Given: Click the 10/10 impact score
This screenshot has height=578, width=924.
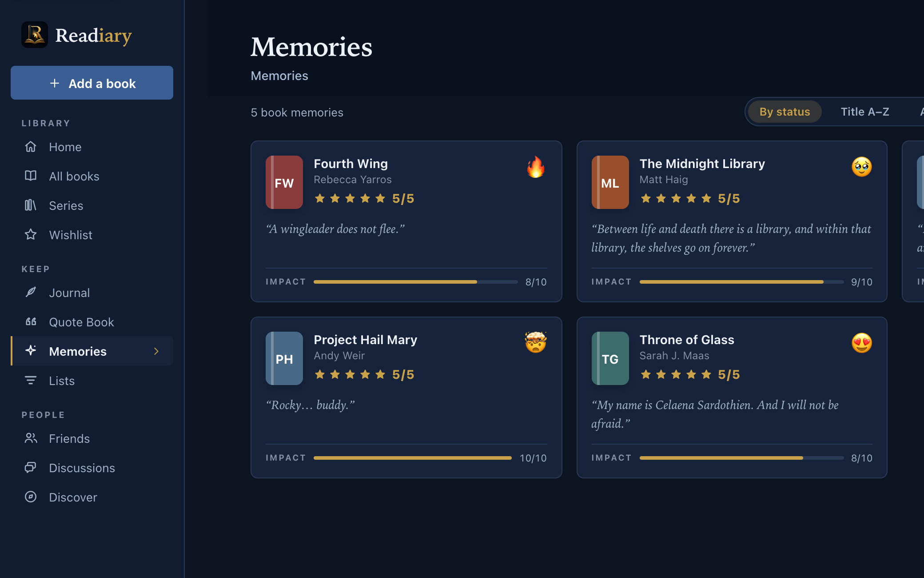Looking at the screenshot, I should coord(533,458).
